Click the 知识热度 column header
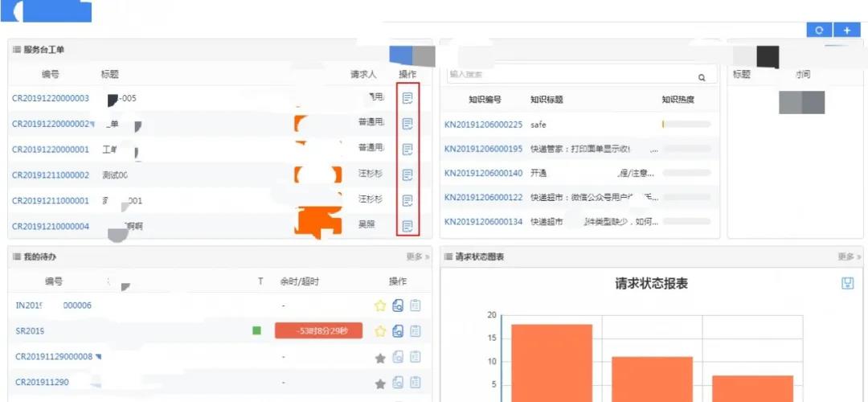Image resolution: width=868 pixels, height=402 pixels. click(x=678, y=100)
